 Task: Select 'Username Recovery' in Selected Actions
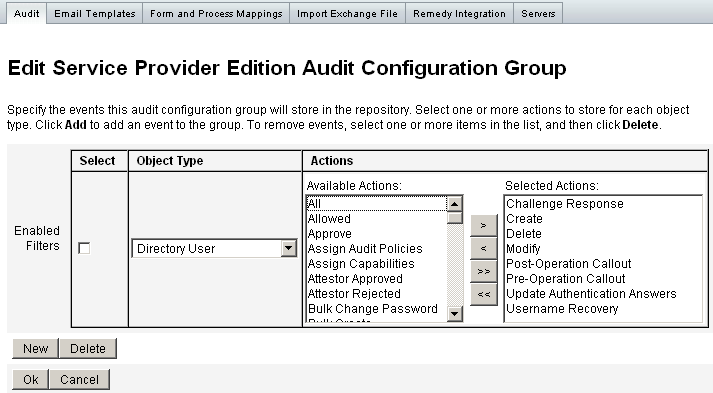click(x=603, y=309)
